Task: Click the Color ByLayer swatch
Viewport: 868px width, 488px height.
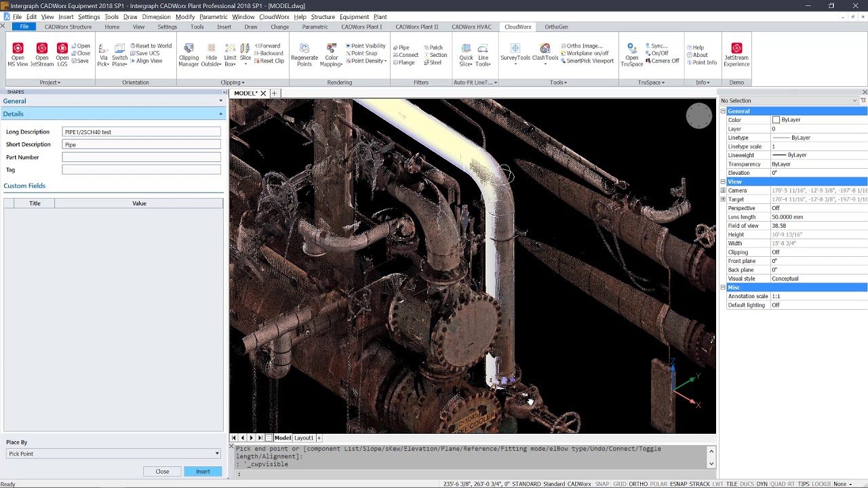Action: pos(776,120)
